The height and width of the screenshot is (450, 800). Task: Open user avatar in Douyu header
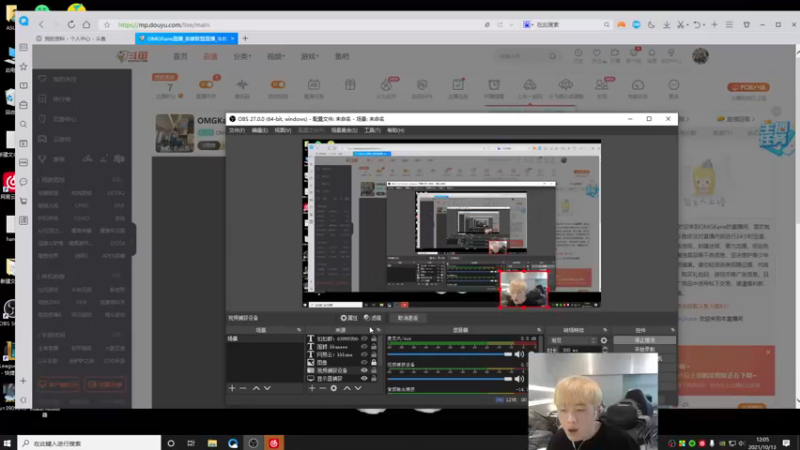click(x=701, y=56)
